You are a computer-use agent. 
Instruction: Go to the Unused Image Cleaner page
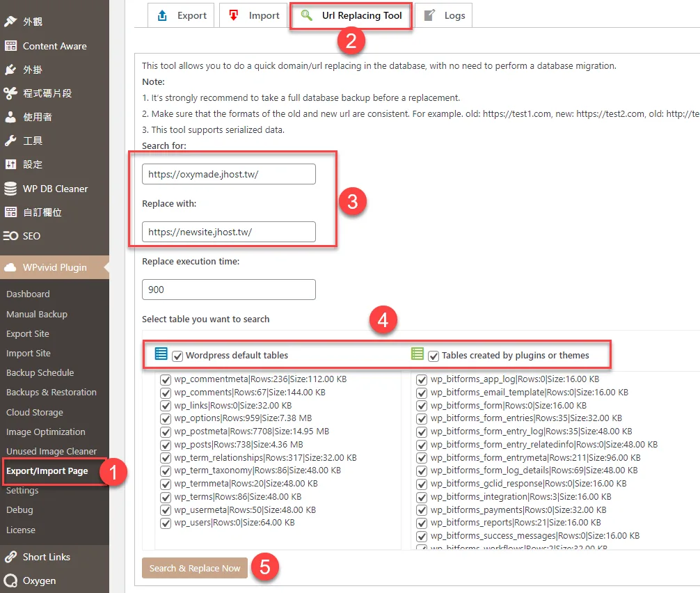(51, 451)
